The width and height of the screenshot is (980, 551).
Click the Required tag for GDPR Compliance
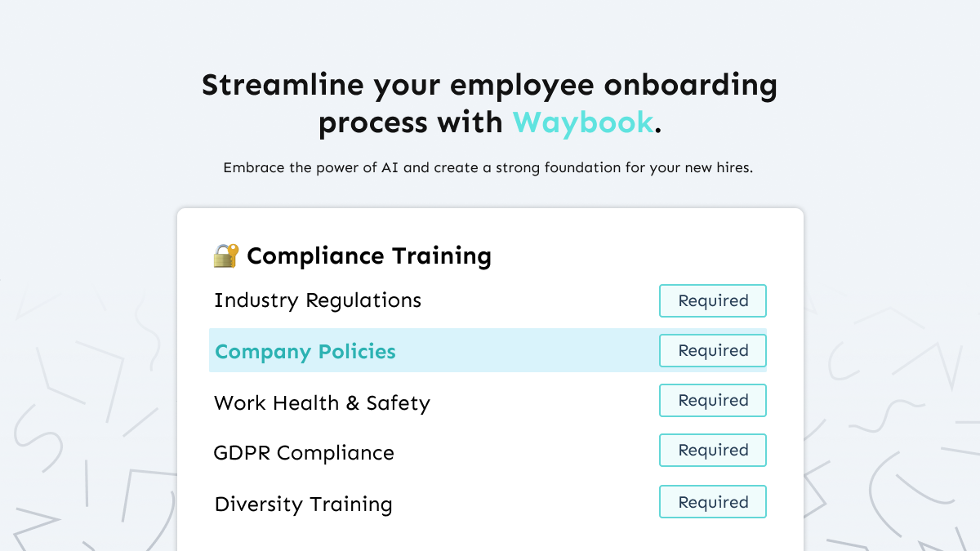712,450
